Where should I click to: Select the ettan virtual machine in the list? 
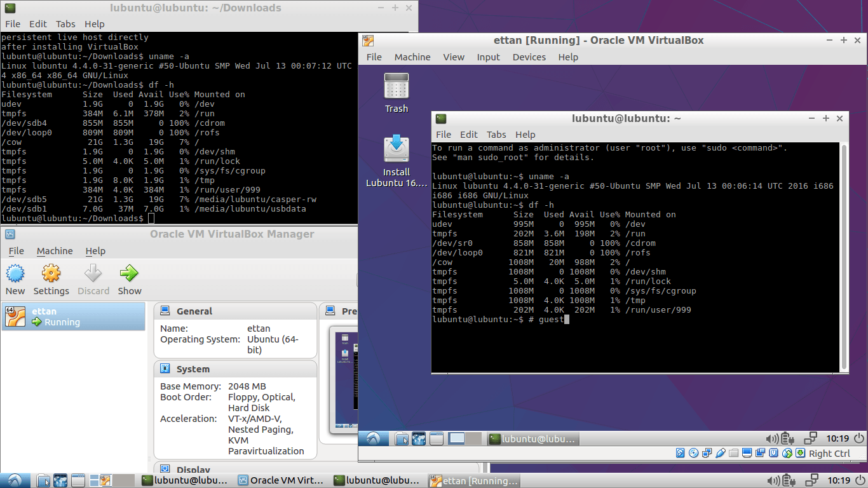click(x=73, y=316)
